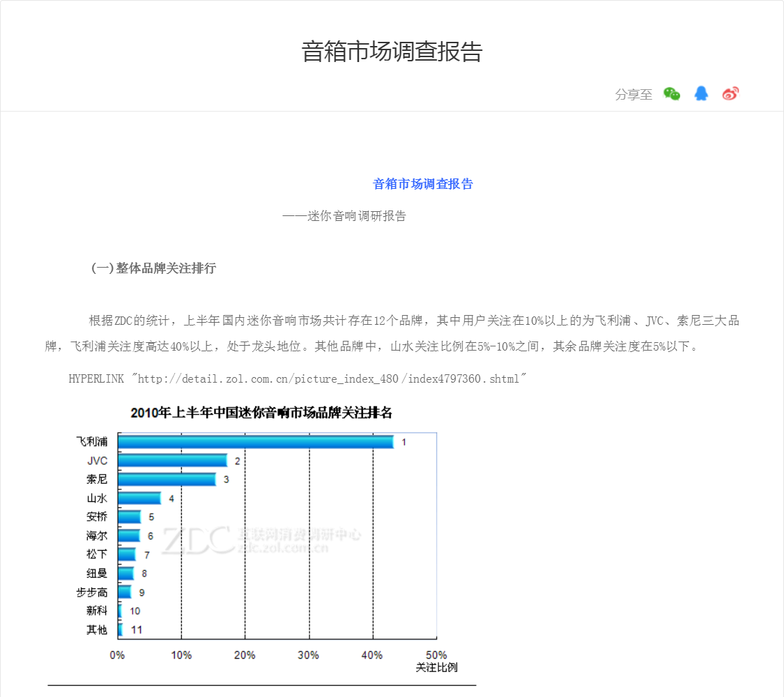This screenshot has width=784, height=697.
Task: Click the 50% axis tick label
Action: pyautogui.click(x=436, y=655)
